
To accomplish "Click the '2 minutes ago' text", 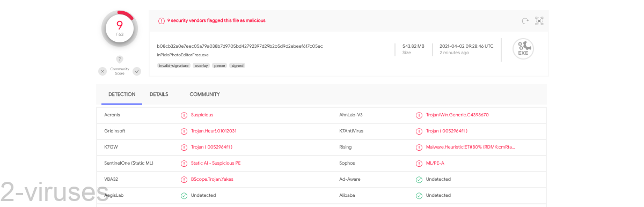I will coord(454,53).
